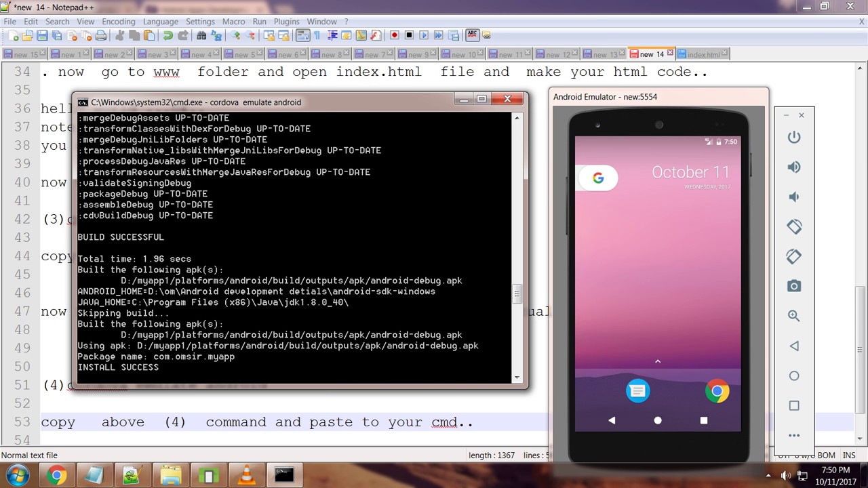Screen dimensions: 868x488
Task: Open the Language menu
Action: [x=161, y=22]
